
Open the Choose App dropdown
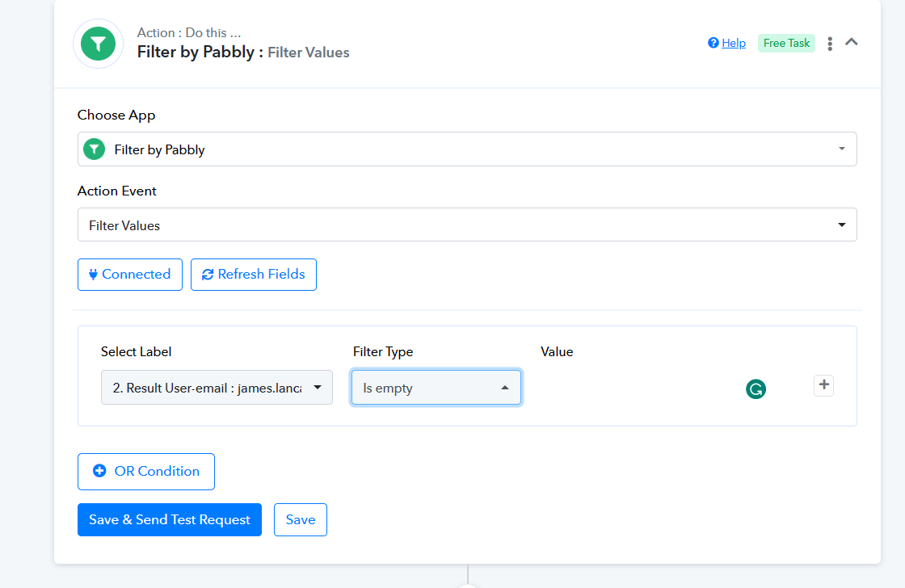tap(467, 149)
